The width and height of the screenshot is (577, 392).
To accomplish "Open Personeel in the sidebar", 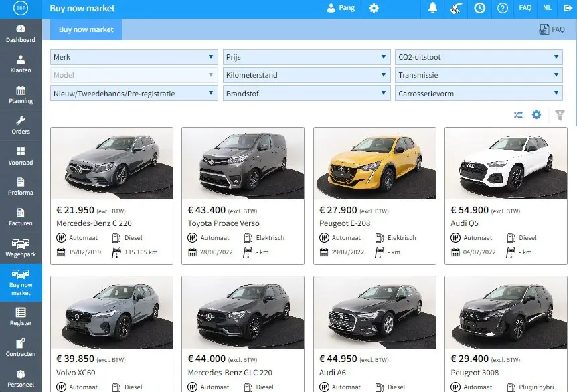I will point(21,379).
